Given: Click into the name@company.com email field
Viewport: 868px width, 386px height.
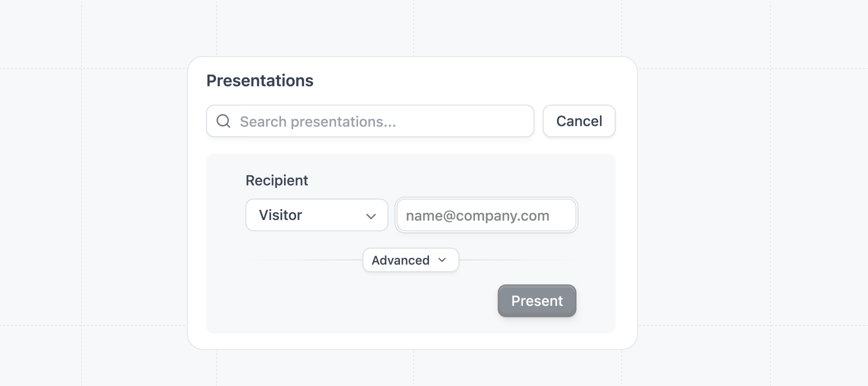Looking at the screenshot, I should point(486,215).
